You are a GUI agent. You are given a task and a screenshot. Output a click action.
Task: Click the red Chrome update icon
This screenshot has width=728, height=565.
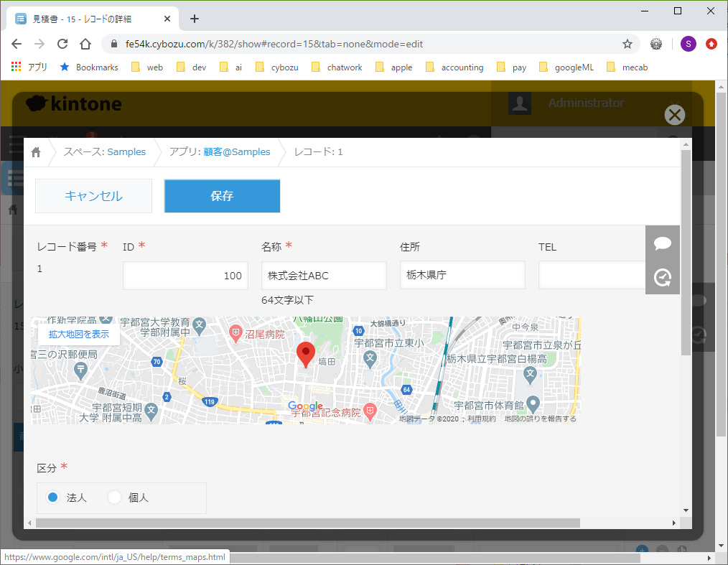[711, 44]
